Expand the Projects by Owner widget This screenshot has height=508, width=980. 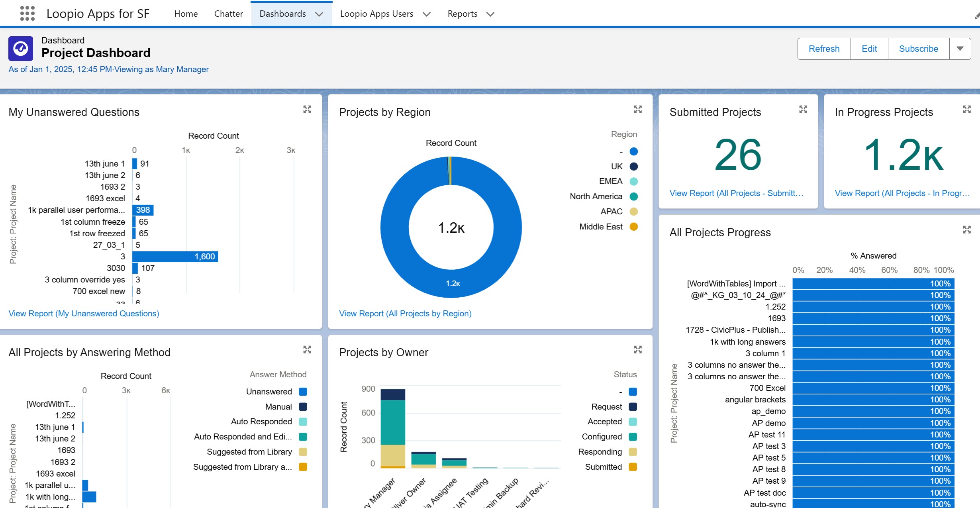coord(638,349)
